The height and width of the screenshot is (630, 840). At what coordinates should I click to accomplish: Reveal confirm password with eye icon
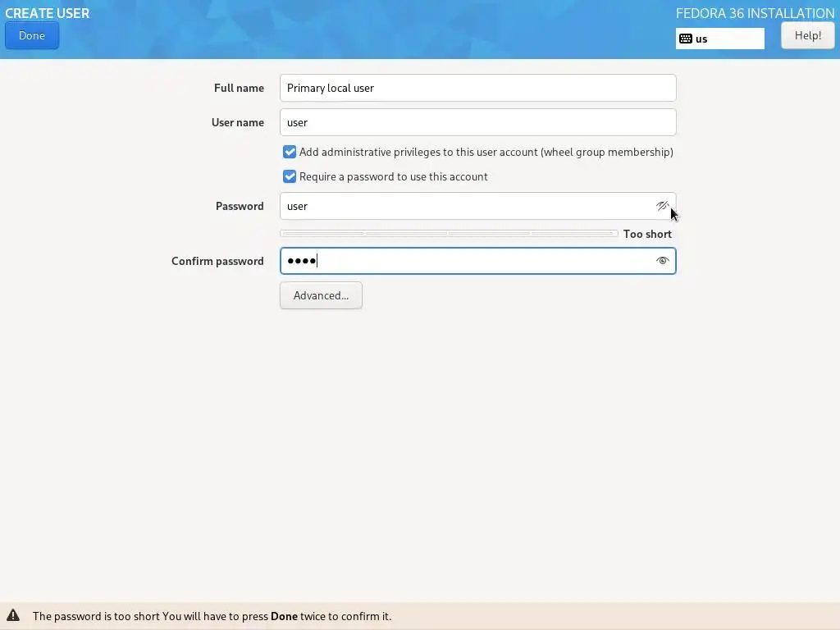(662, 261)
